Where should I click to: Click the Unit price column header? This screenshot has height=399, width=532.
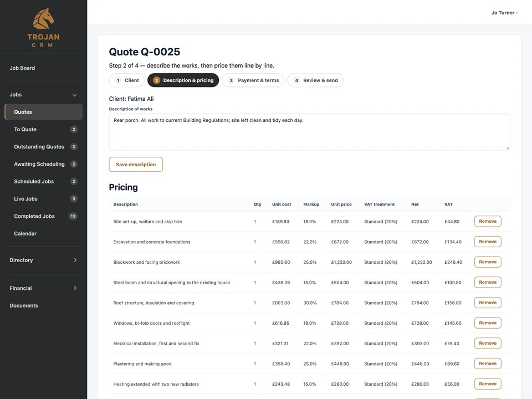[341, 204]
